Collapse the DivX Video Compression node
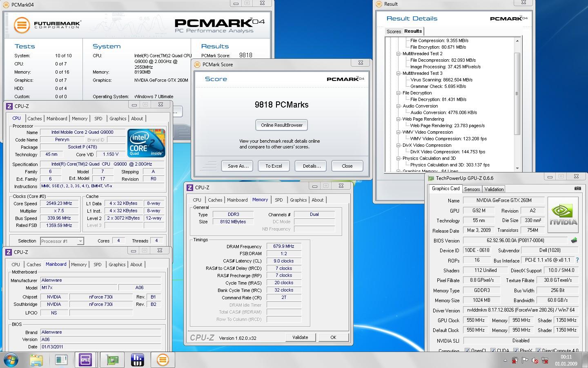 pos(398,145)
